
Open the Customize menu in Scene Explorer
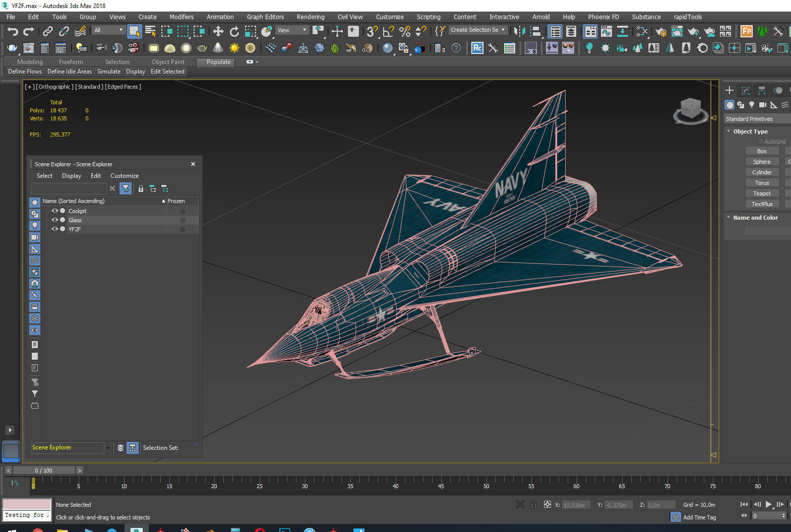pyautogui.click(x=125, y=176)
